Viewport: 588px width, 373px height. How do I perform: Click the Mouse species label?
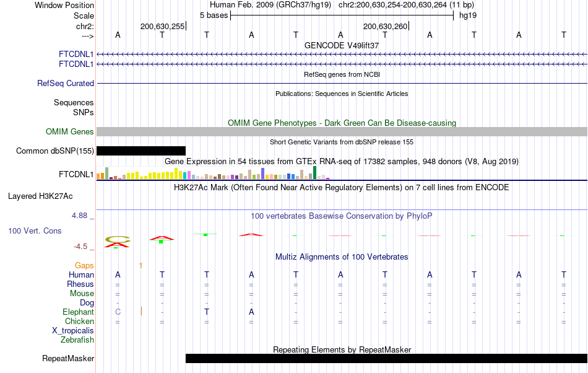pyautogui.click(x=82, y=294)
